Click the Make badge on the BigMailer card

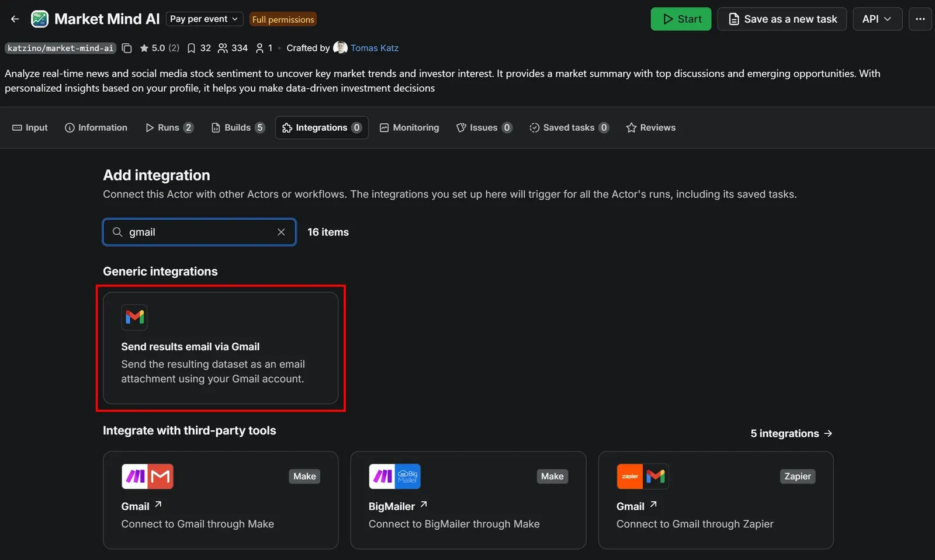pyautogui.click(x=552, y=476)
